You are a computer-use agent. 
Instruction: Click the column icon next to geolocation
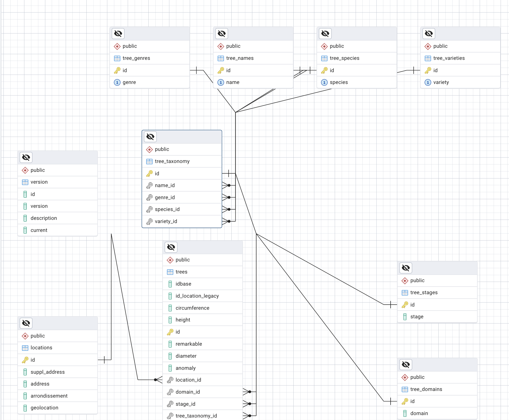(25, 408)
